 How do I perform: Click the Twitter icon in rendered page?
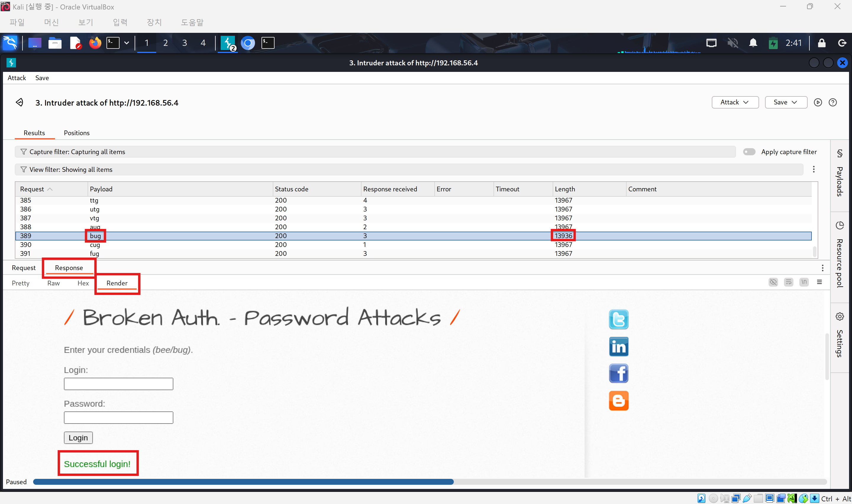pos(618,319)
